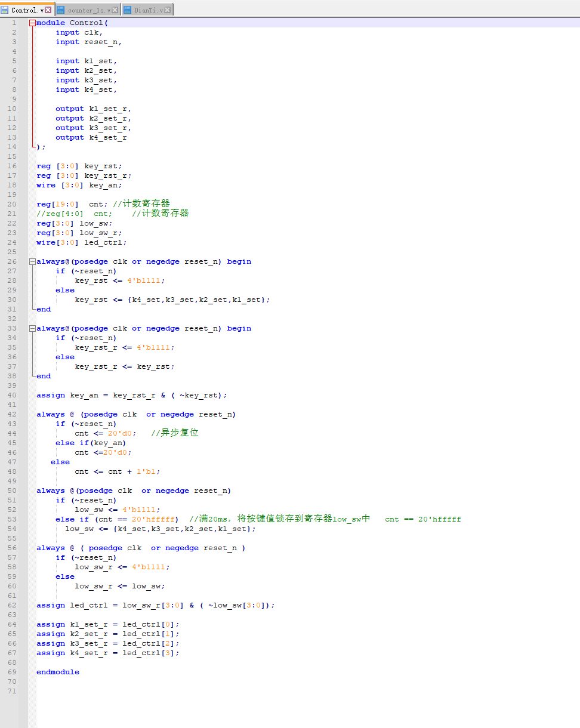Click 'assign k2_set_r = led_ctrl[1];'
580x728 pixels.
(x=108, y=634)
